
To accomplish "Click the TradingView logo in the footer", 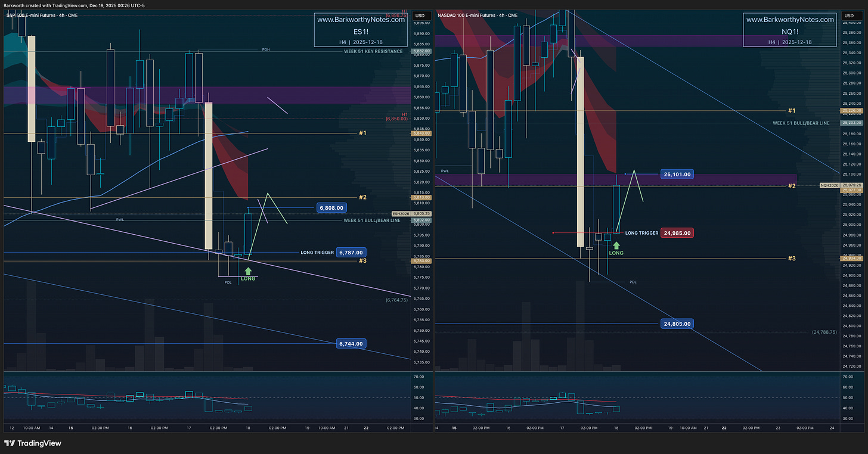I will pyautogui.click(x=33, y=443).
